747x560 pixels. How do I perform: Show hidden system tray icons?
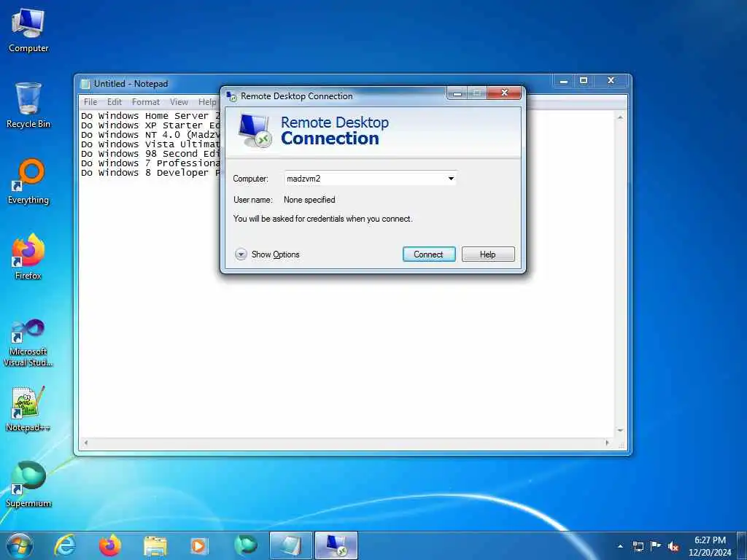pyautogui.click(x=620, y=546)
